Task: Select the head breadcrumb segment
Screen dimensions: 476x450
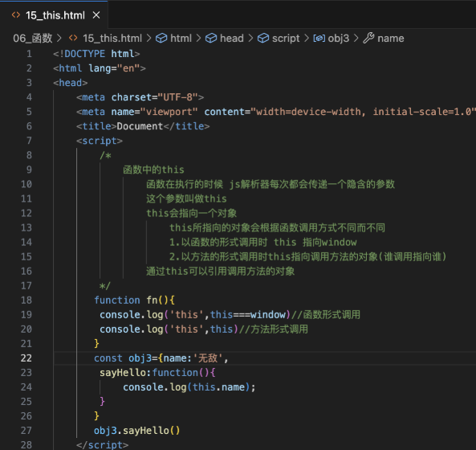Action: pyautogui.click(x=232, y=39)
